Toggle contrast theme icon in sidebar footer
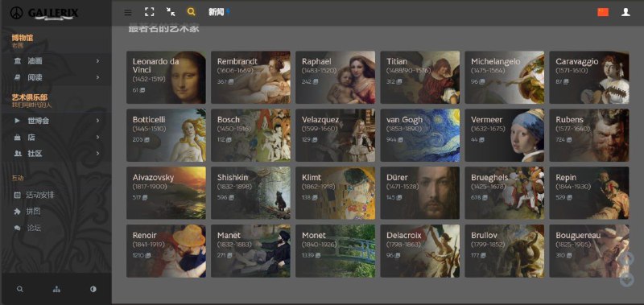The width and height of the screenshot is (644, 305). [x=93, y=289]
